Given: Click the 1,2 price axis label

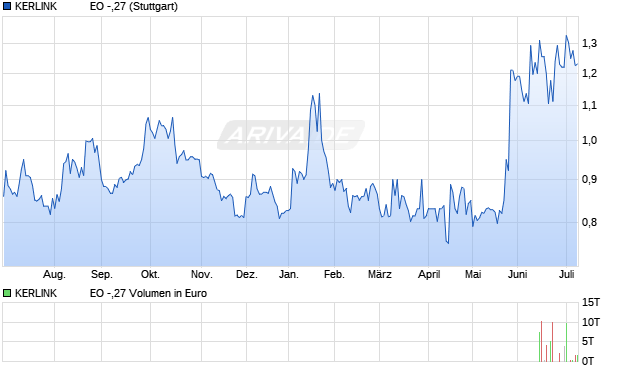Looking at the screenshot, I should pos(590,74).
